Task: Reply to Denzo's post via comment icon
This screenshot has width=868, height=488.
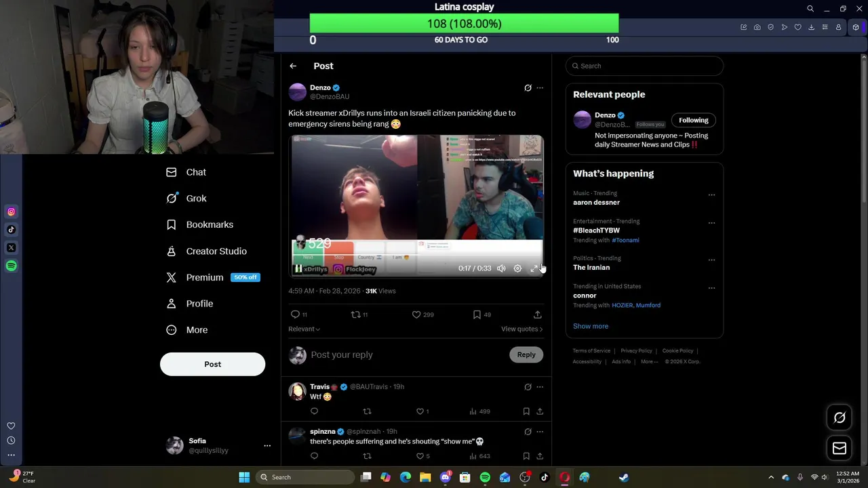Action: coord(295,314)
